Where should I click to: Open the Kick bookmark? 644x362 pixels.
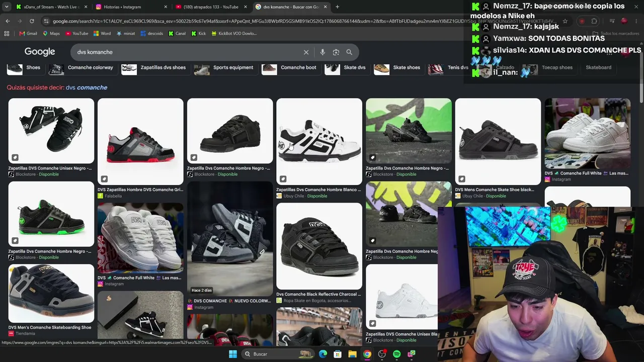(x=199, y=34)
